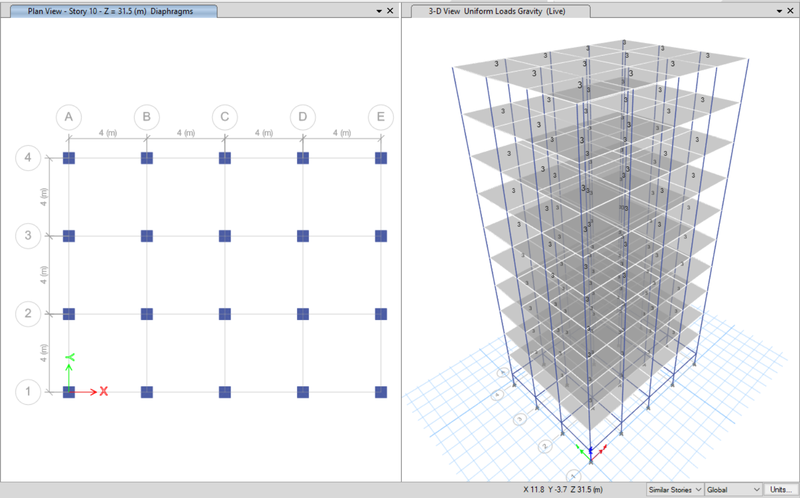The height and width of the screenshot is (498, 800).
Task: Select the column at grid A-3
Action: click(69, 236)
